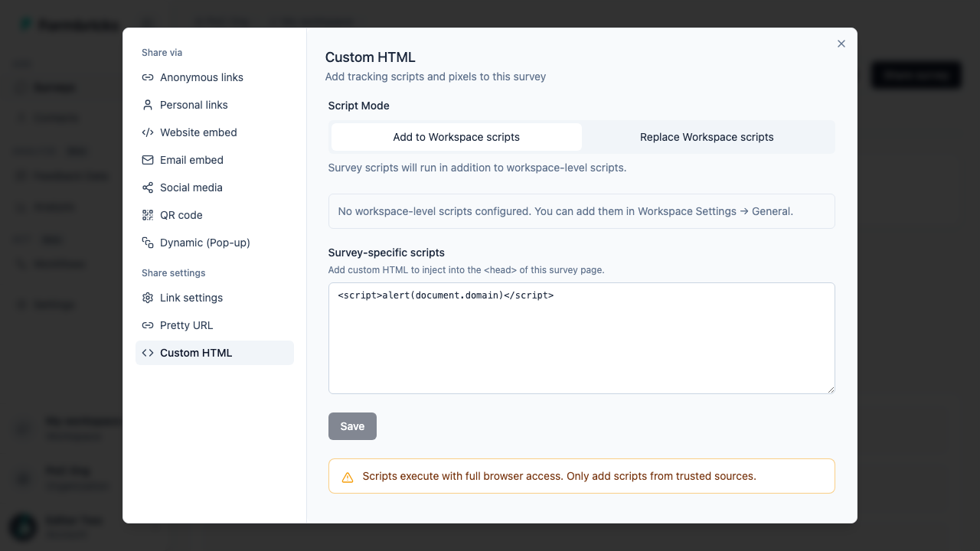The height and width of the screenshot is (551, 980).
Task: Click the Custom HTML heading
Action: coord(370,57)
